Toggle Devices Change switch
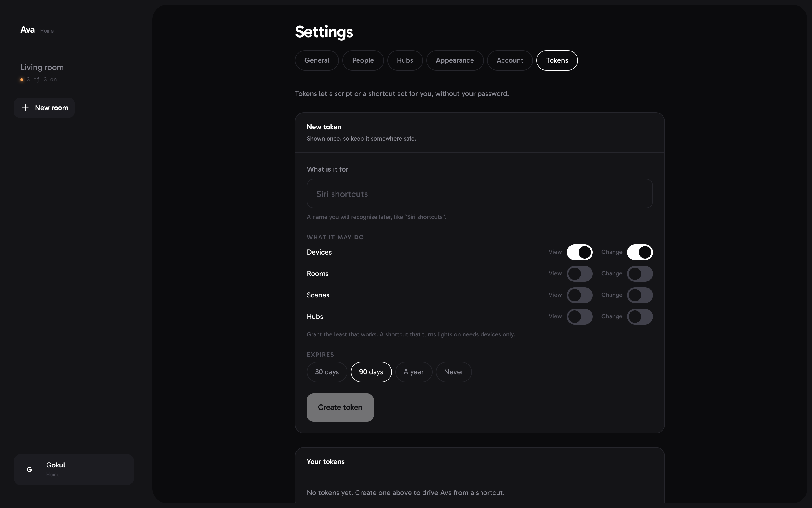This screenshot has width=812, height=508. click(x=640, y=252)
